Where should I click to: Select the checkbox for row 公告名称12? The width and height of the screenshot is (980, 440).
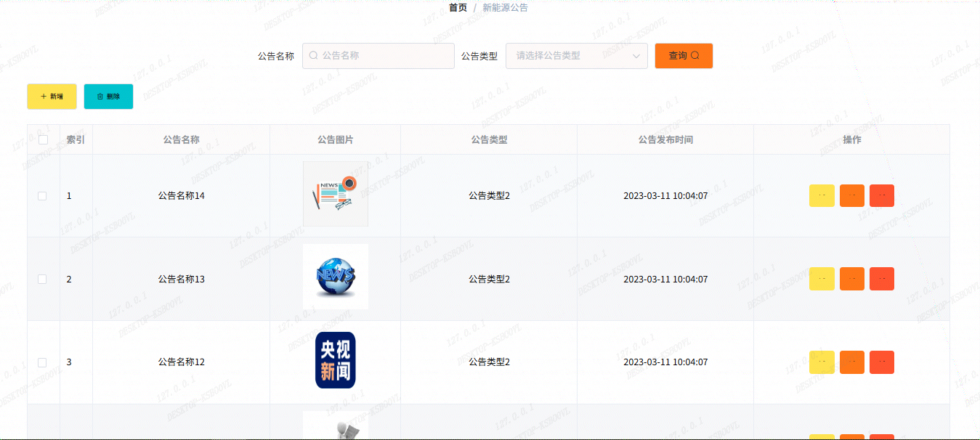click(x=42, y=362)
